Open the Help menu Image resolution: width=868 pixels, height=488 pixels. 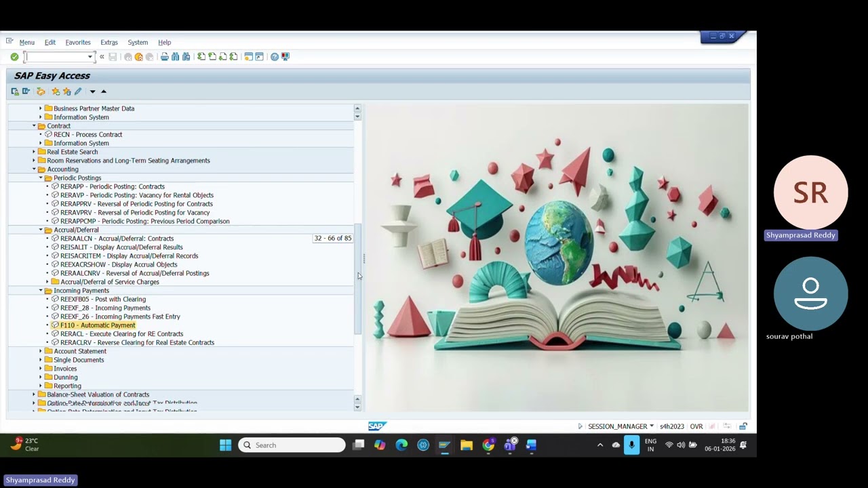165,42
